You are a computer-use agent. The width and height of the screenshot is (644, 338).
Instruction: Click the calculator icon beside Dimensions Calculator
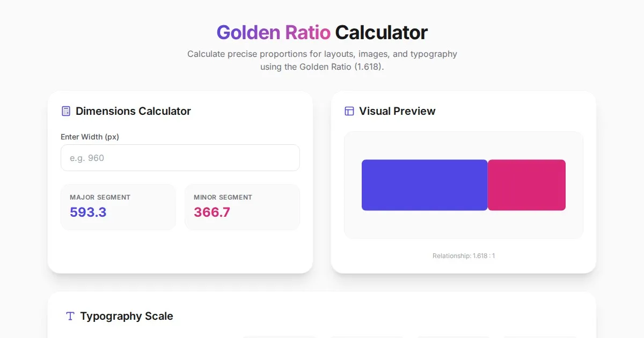point(66,111)
